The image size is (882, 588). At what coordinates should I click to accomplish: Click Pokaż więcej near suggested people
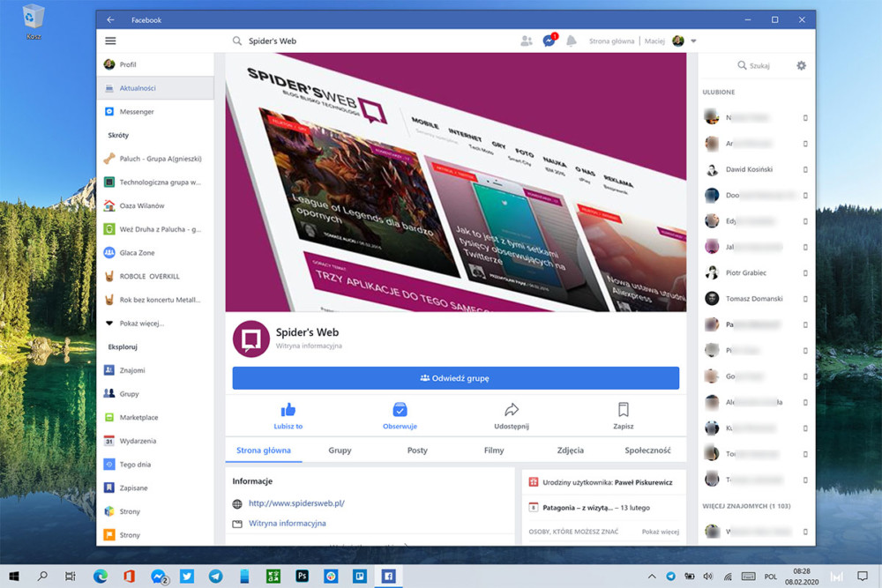tap(661, 532)
